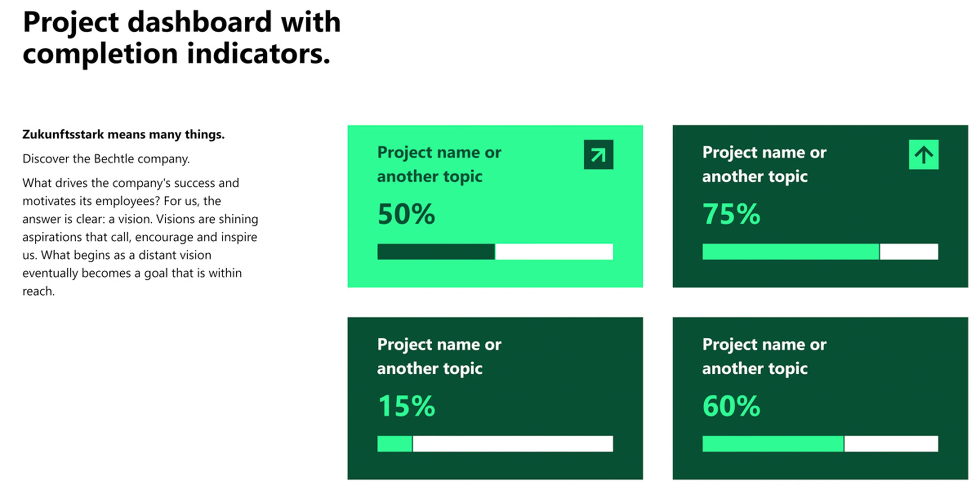Select the 15% completion figure
980x490 pixels.
coord(406,406)
